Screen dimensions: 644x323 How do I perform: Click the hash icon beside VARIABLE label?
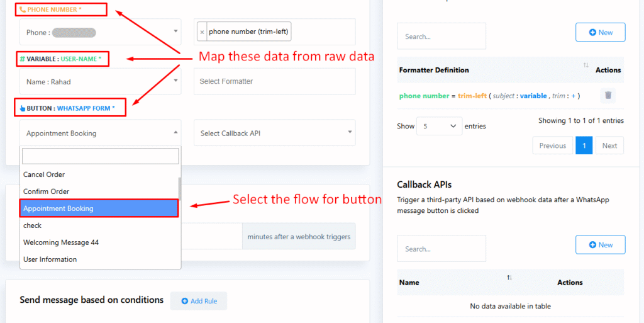(x=22, y=59)
